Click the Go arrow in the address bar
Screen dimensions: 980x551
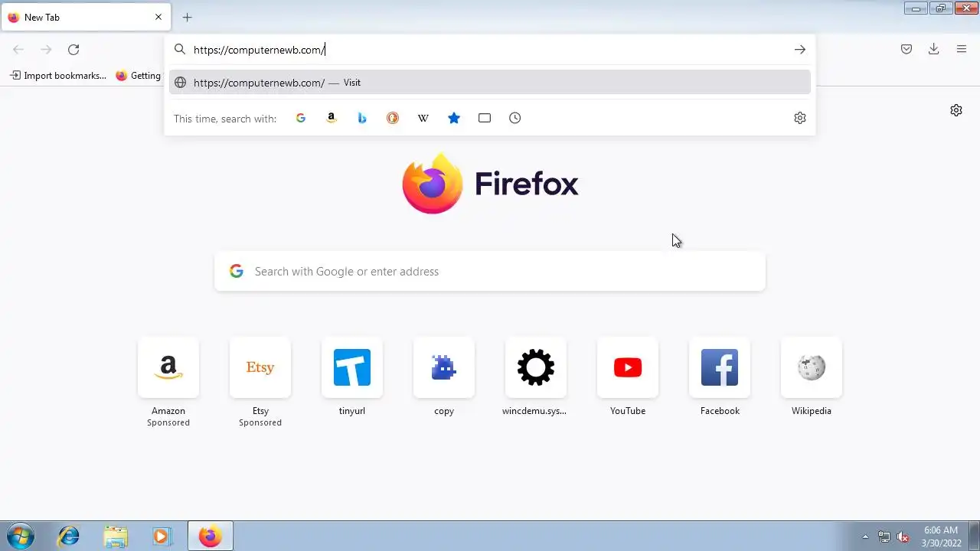pyautogui.click(x=800, y=50)
